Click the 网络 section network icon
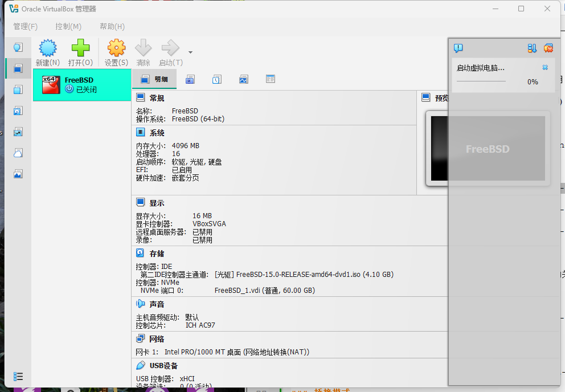This screenshot has width=565, height=392. [141, 338]
